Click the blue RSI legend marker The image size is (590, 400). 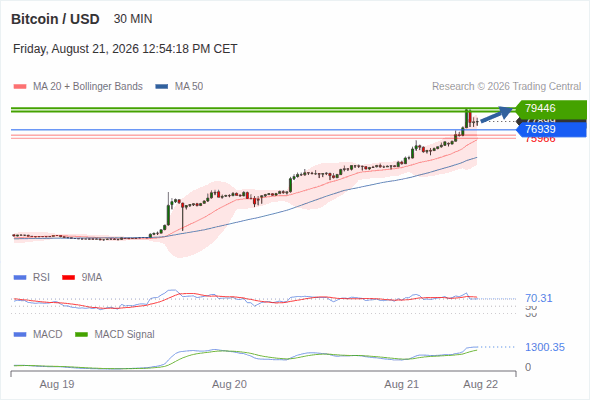pyautogui.click(x=20, y=278)
